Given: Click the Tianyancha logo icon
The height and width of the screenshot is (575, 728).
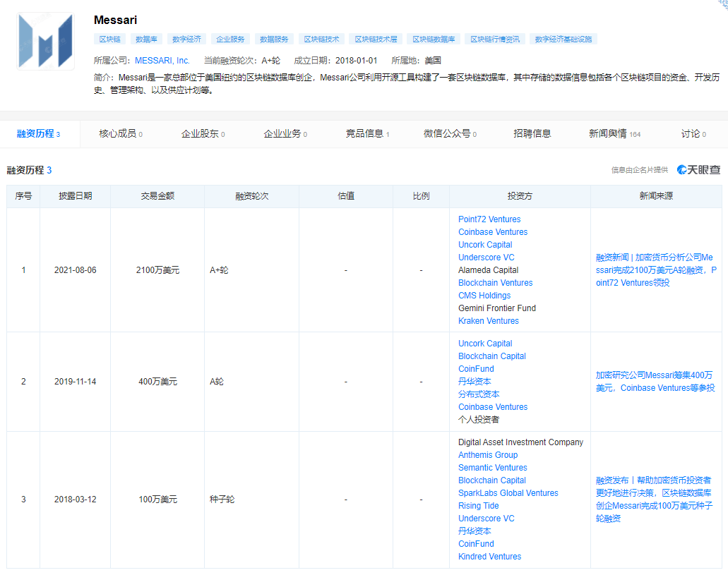Looking at the screenshot, I should [x=680, y=169].
